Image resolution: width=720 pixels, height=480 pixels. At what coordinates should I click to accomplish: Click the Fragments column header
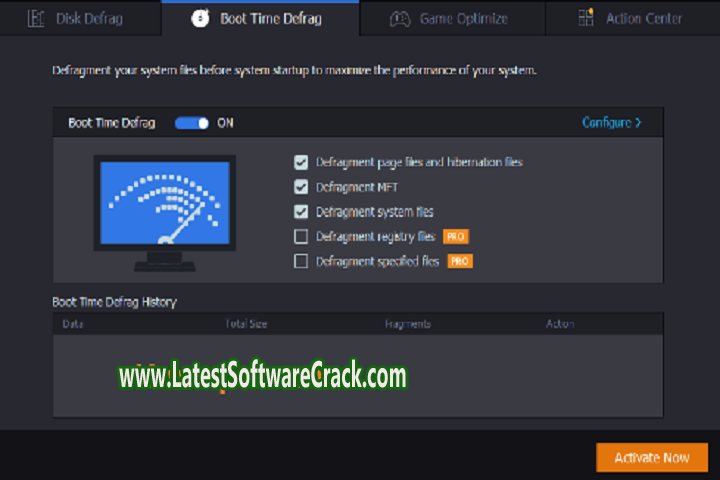pos(407,324)
